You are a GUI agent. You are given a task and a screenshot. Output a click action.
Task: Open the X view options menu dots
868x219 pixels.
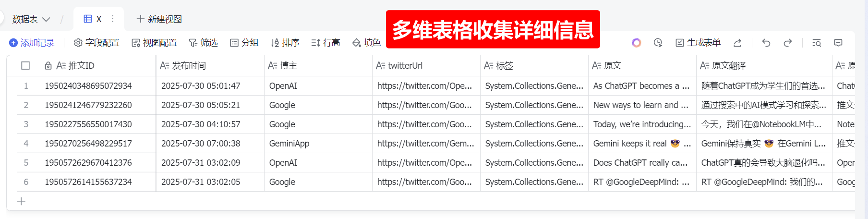pyautogui.click(x=113, y=19)
